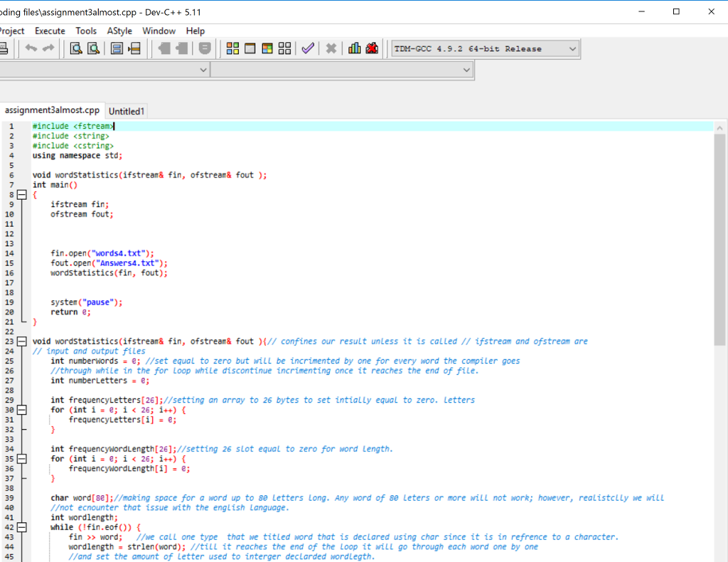Image resolution: width=728 pixels, height=562 pixels.
Task: Open the TDM-GCC compiler selection dropdown
Action: coord(572,49)
